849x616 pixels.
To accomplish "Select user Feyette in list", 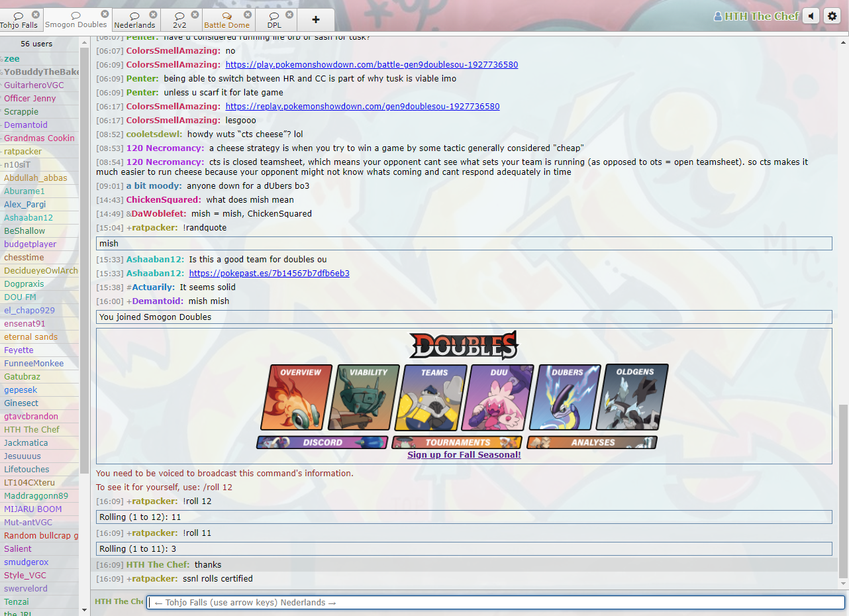I will [x=39, y=350].
